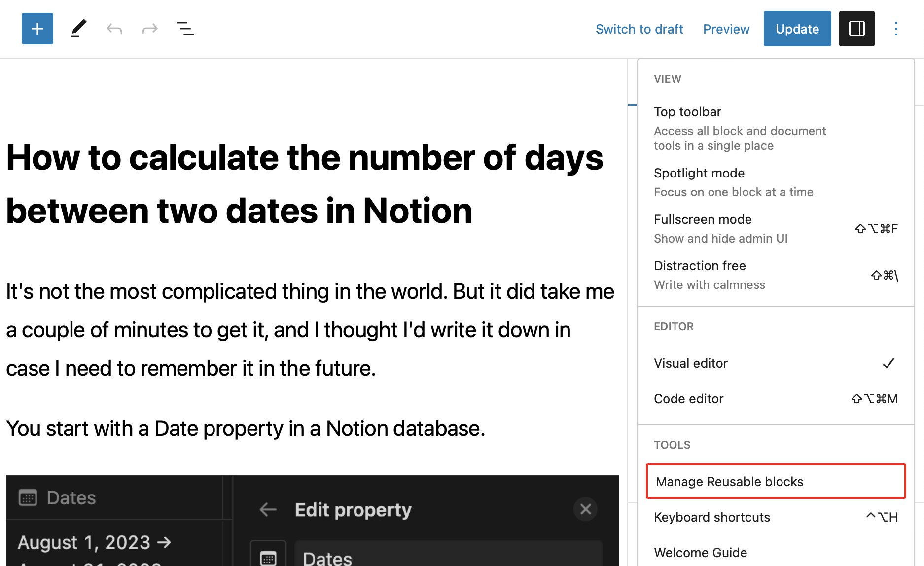This screenshot has width=924, height=566.
Task: Select the Visual editor option
Action: click(690, 363)
